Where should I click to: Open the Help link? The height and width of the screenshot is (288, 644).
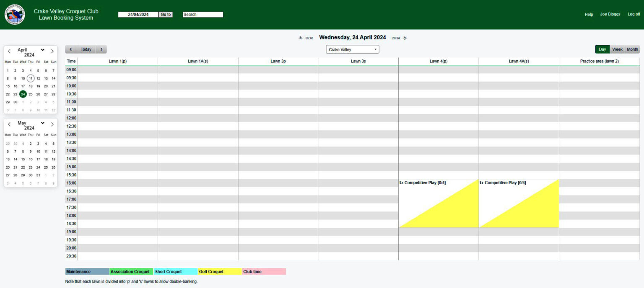[589, 14]
